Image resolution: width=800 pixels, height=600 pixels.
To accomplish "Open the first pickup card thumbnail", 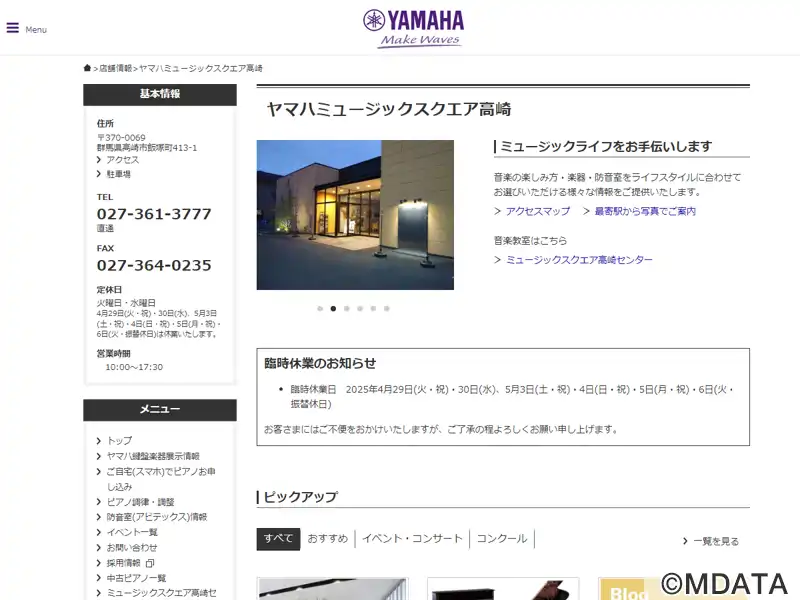I will tap(333, 589).
